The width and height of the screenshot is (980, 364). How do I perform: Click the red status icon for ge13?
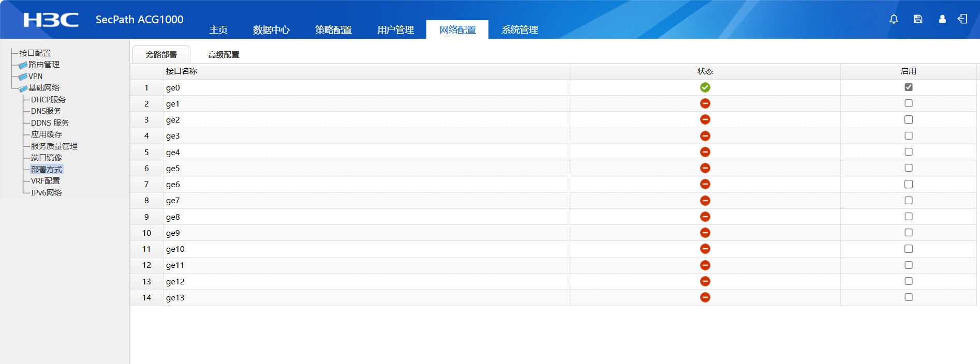(705, 297)
